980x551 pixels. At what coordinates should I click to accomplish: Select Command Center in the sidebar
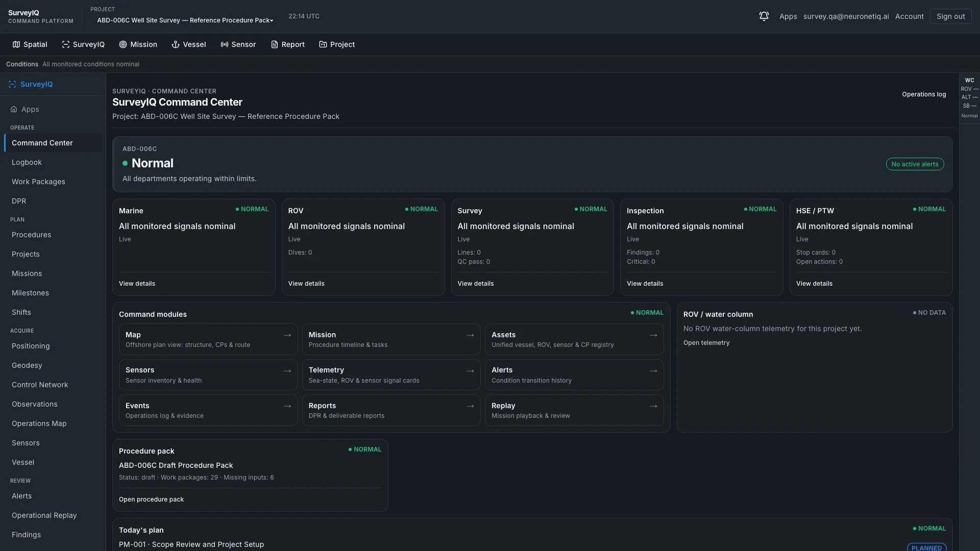coord(53,143)
